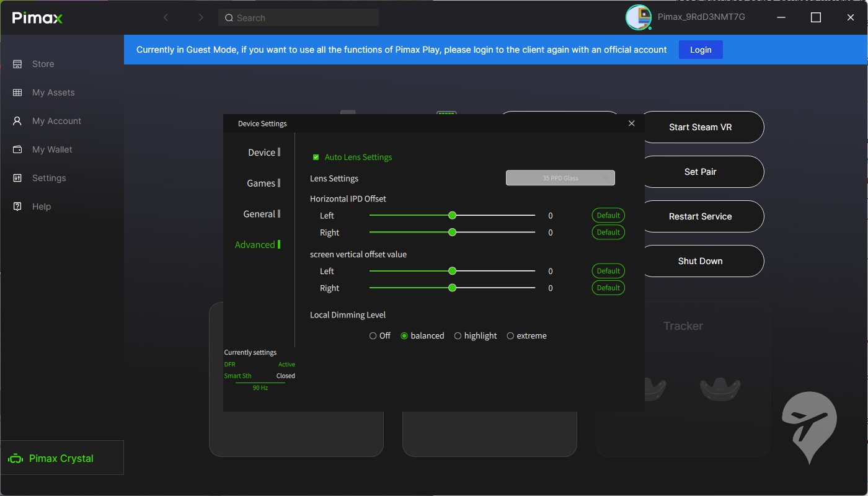Expand the Lens Settings dropdown
Image resolution: width=868 pixels, height=496 pixels.
click(560, 178)
